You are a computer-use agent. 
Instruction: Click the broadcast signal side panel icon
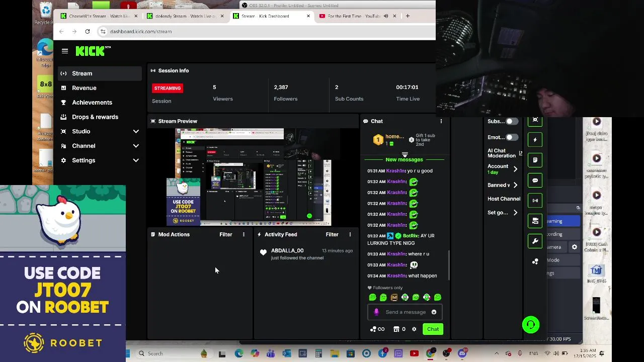click(535, 200)
